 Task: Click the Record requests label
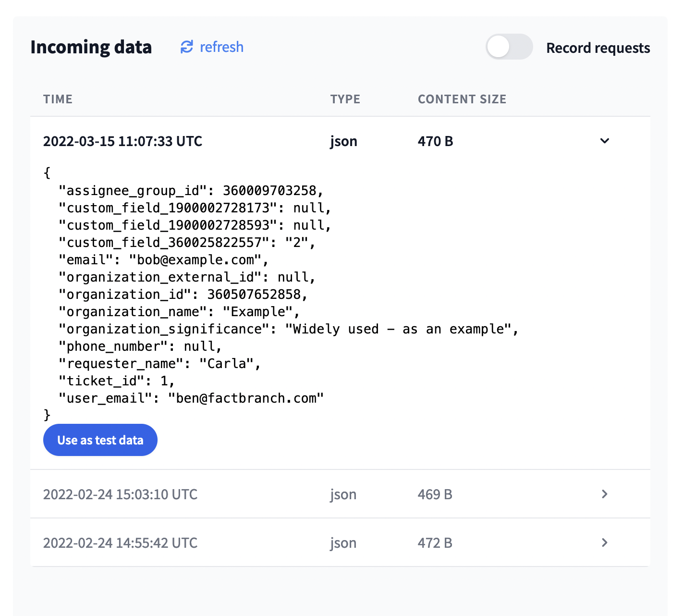[x=598, y=48]
